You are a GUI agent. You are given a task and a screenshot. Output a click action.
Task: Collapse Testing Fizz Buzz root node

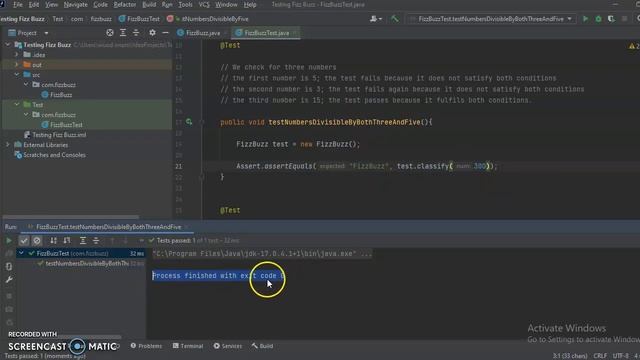pyautogui.click(x=8, y=45)
